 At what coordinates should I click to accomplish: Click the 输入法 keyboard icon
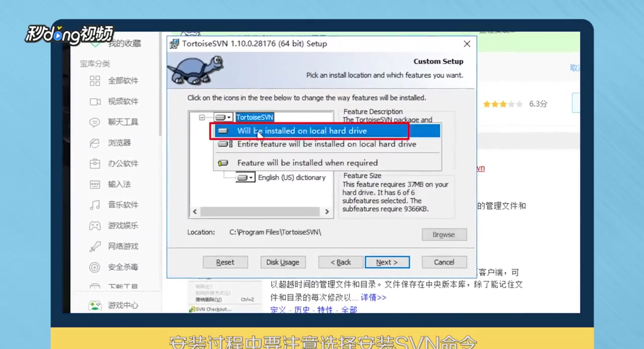click(x=95, y=185)
